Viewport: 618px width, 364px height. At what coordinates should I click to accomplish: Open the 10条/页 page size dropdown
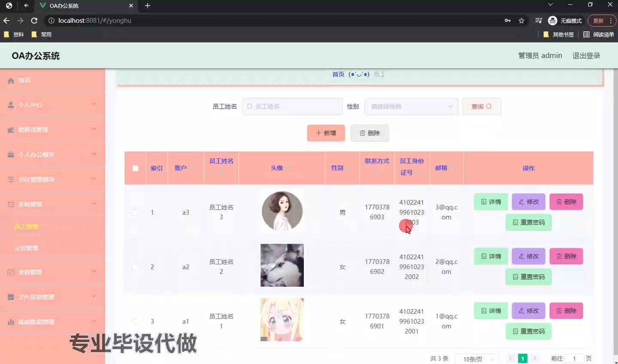477,359
